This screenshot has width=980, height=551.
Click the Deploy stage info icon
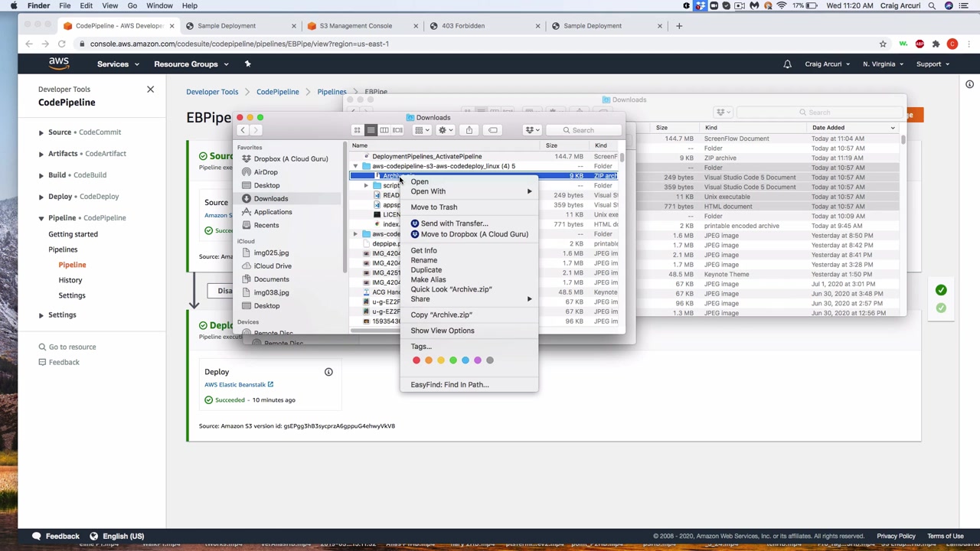tap(328, 372)
